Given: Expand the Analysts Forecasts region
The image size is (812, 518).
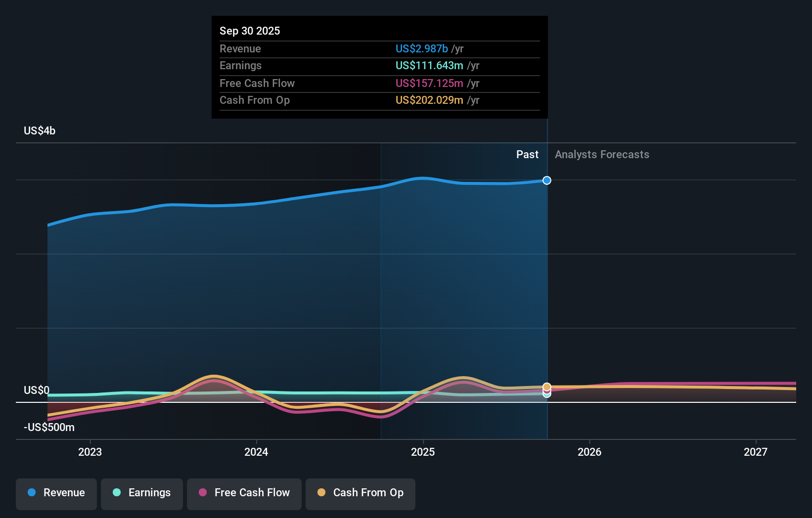Looking at the screenshot, I should [x=601, y=154].
